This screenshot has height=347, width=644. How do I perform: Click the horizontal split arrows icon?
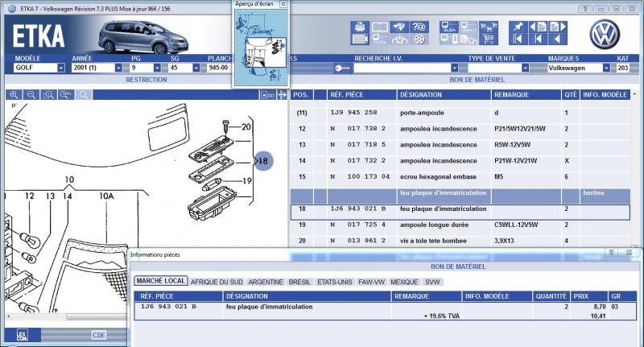pos(282,95)
